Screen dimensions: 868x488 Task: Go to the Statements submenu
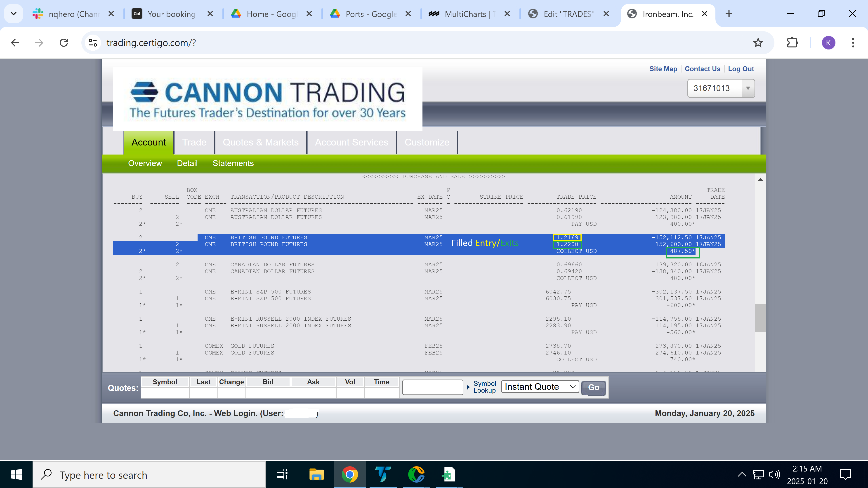(x=233, y=163)
